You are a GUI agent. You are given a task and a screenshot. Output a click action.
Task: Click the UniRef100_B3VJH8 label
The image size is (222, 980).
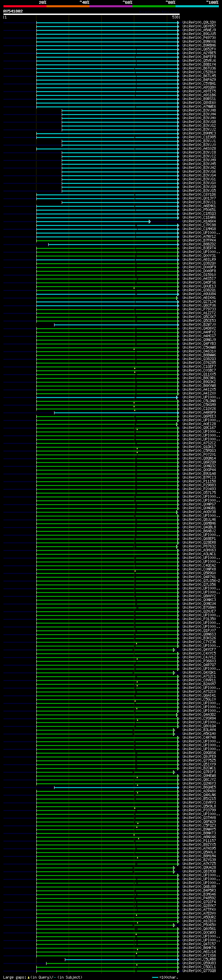pos(199,110)
